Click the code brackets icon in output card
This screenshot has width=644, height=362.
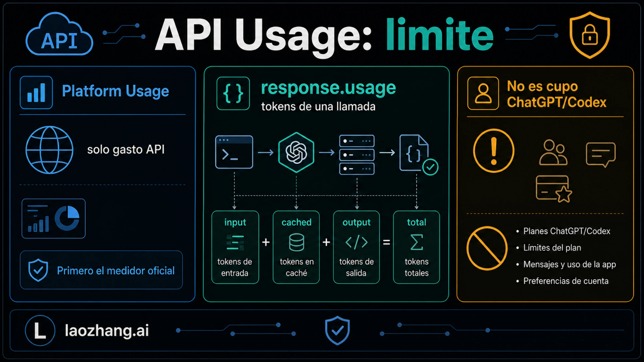[357, 242]
